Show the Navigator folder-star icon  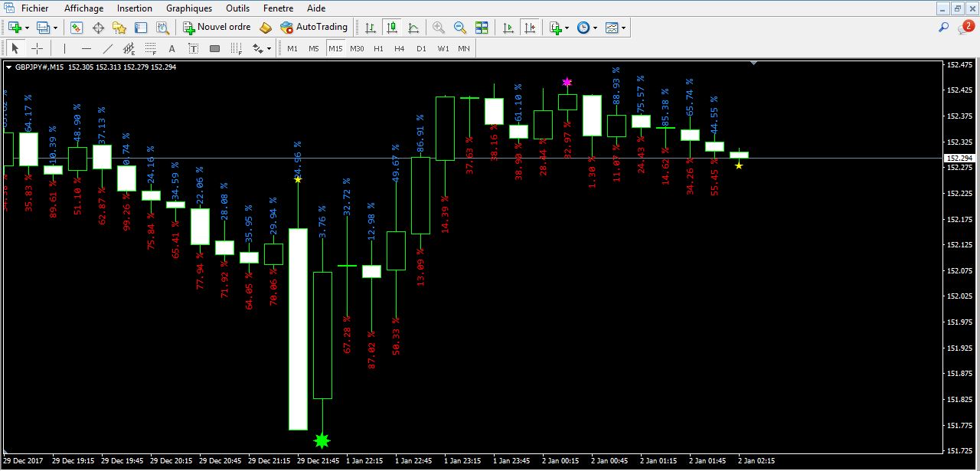119,28
